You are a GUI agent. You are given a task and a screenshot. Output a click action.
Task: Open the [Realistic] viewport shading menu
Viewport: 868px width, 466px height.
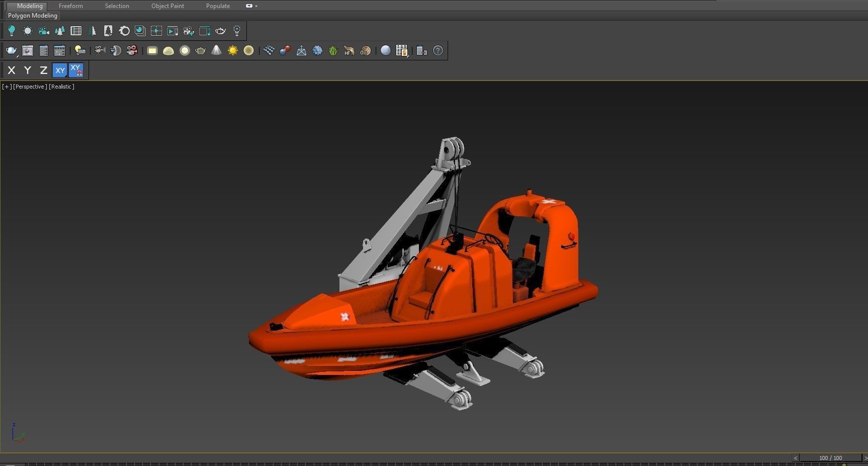[61, 87]
